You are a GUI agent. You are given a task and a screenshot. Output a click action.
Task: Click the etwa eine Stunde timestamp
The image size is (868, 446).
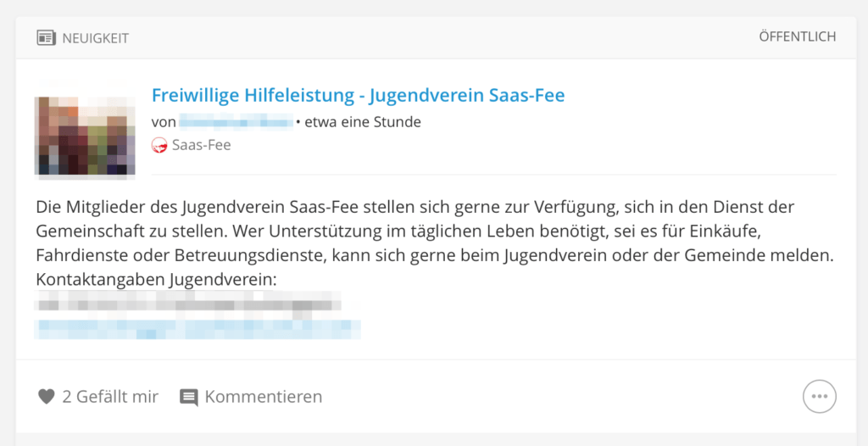[x=363, y=122]
